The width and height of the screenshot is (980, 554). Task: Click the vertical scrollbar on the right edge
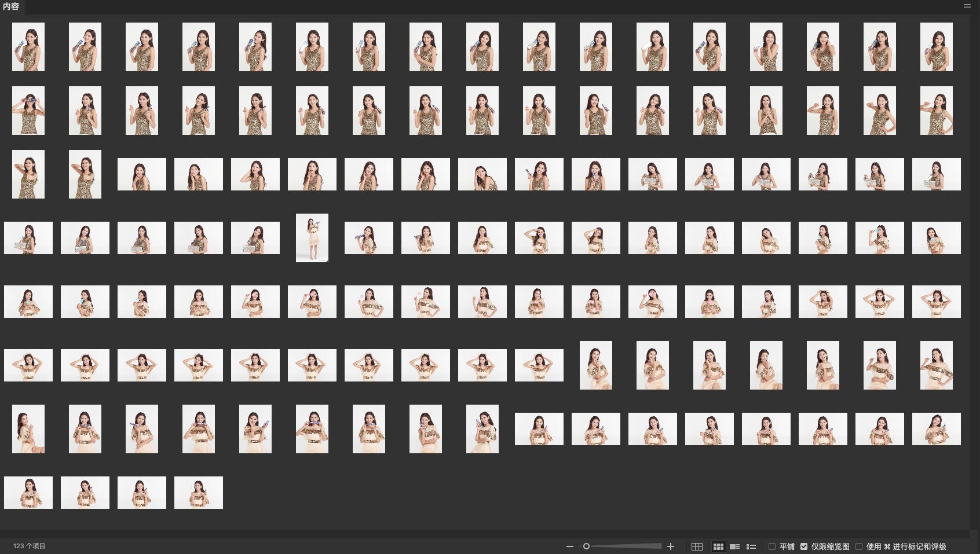tap(974, 272)
